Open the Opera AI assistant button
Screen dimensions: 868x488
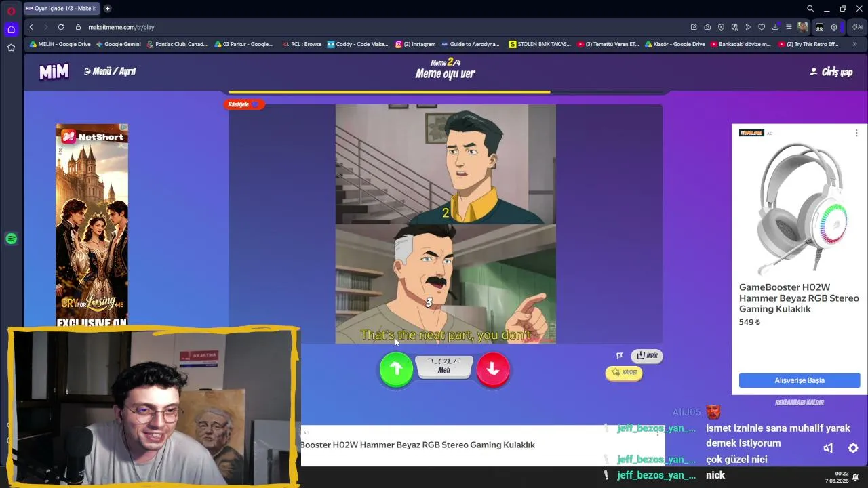pos(857,27)
